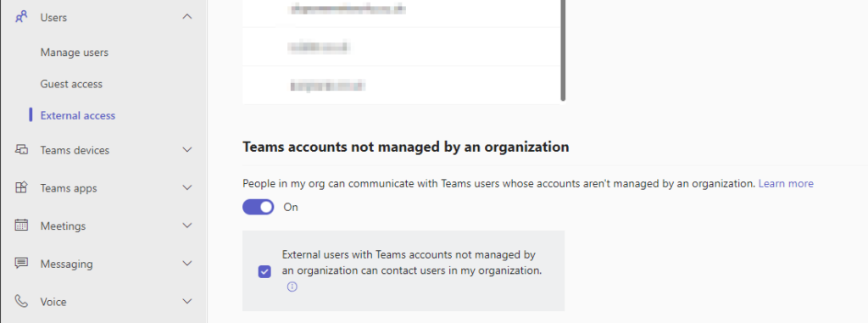This screenshot has height=323, width=868.
Task: Click the info icon below the checkbox text
Action: [292, 287]
